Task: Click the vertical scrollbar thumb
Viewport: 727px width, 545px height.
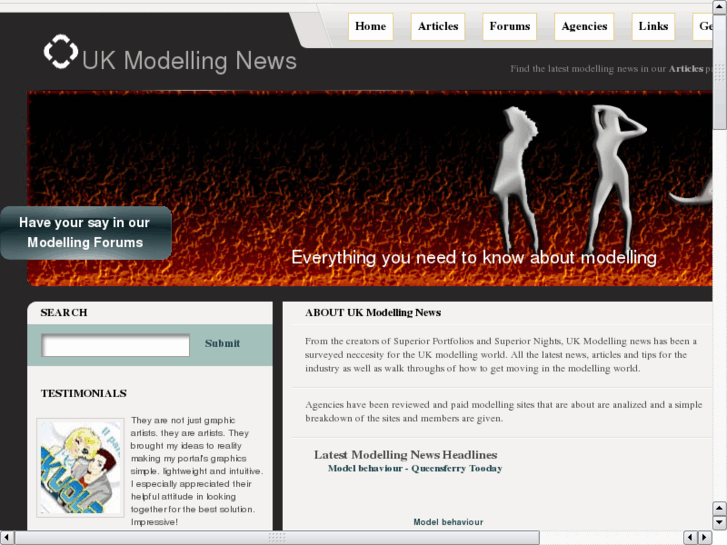Action: click(720, 72)
